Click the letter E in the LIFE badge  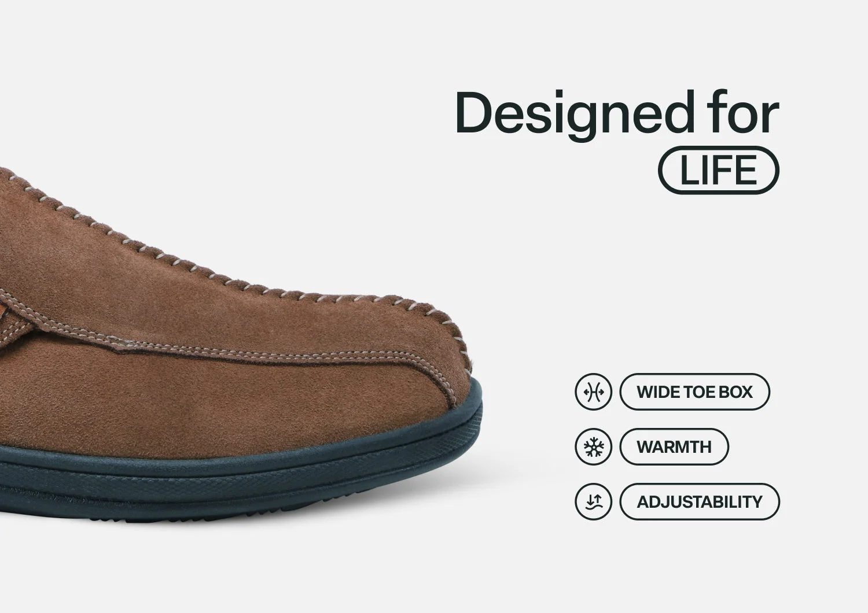(x=745, y=170)
